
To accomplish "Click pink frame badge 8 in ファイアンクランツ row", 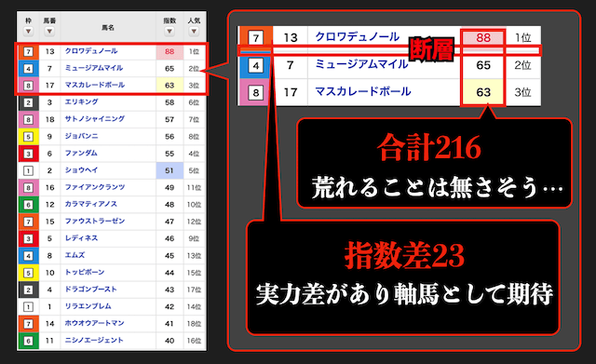I will [28, 188].
